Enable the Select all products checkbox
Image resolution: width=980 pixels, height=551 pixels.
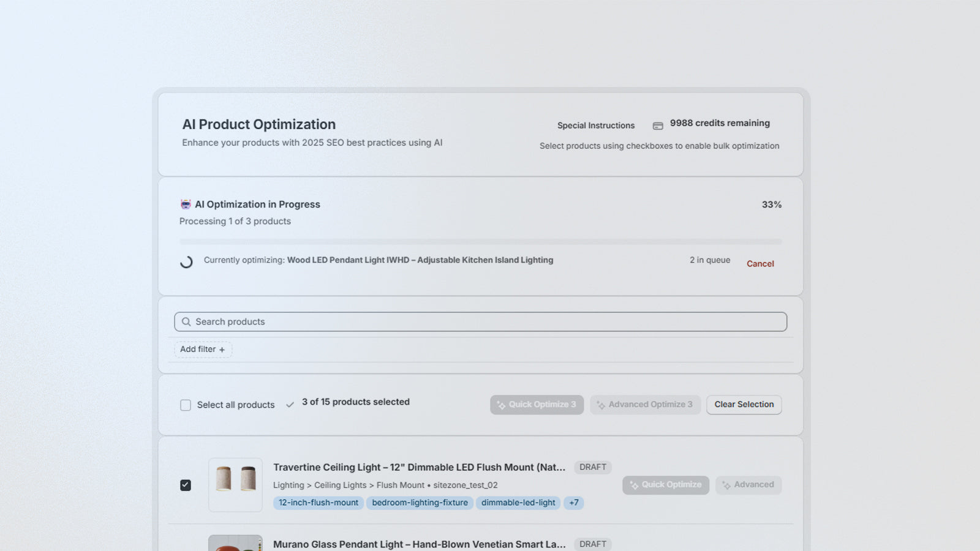(186, 405)
